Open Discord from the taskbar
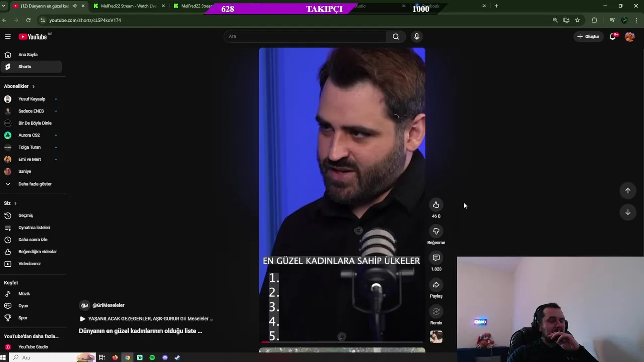The image size is (644, 362). (x=165, y=358)
